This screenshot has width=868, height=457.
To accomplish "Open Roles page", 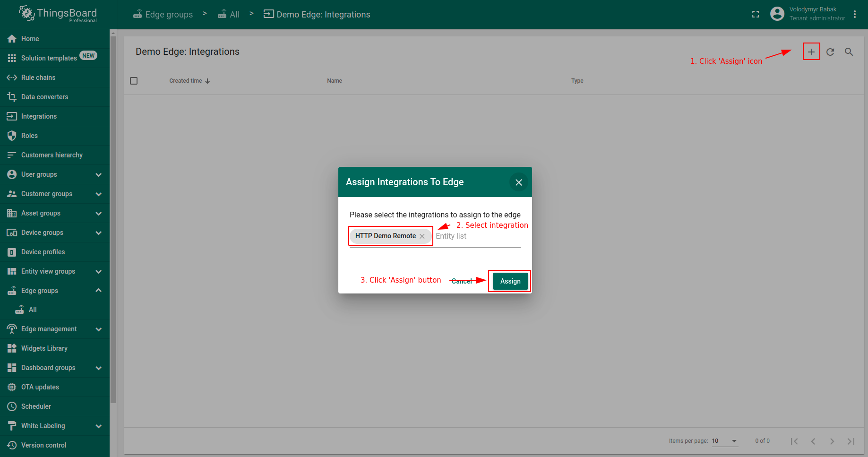I will click(x=55, y=136).
